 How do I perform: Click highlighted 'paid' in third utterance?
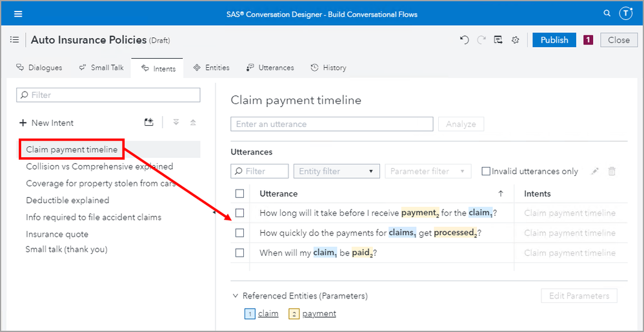pos(363,253)
